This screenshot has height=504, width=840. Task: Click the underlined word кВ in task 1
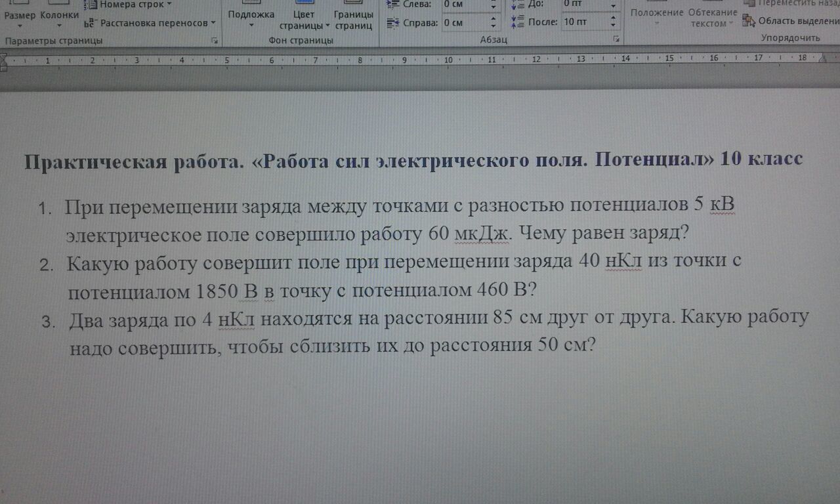(721, 205)
